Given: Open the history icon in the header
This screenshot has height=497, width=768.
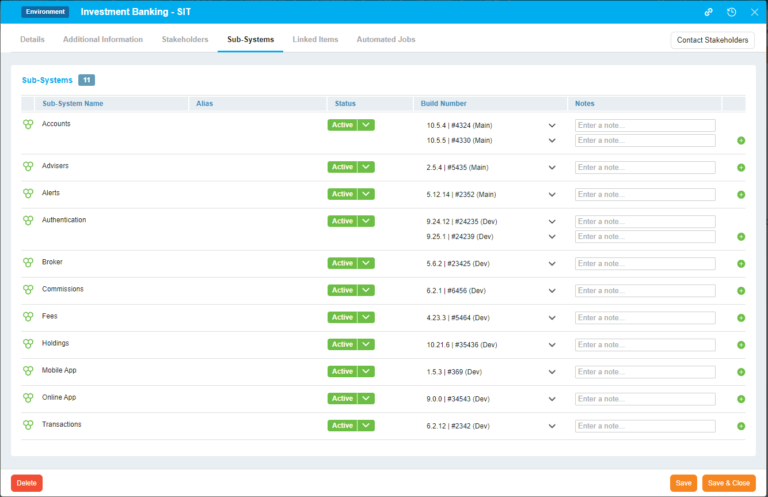Looking at the screenshot, I should pos(731,12).
